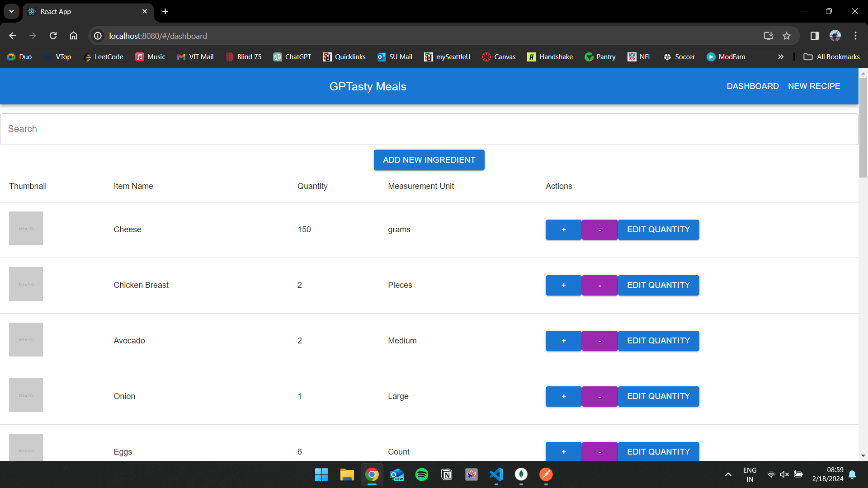Decrease Avocado quantity with minus button
Image resolution: width=868 pixels, height=488 pixels.
(599, 341)
